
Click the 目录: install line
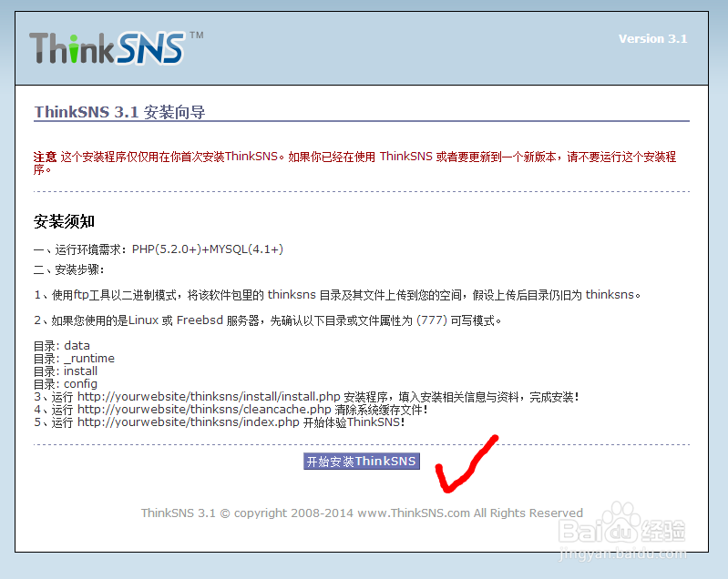pyautogui.click(x=66, y=371)
